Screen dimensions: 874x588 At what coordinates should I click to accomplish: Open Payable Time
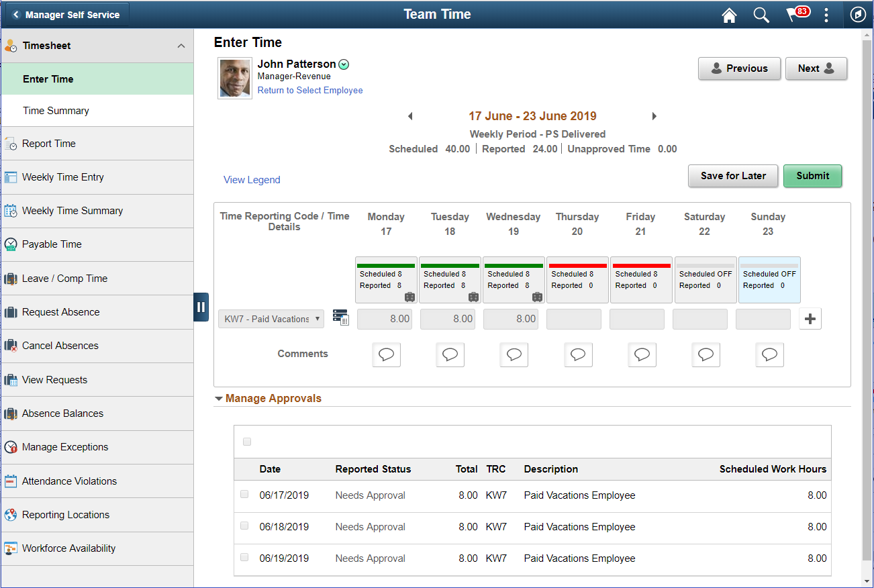(x=97, y=244)
